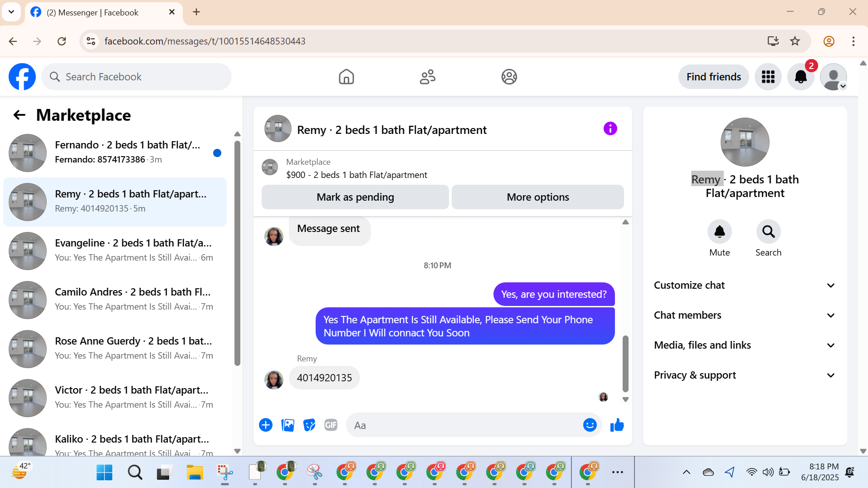Viewport: 868px width, 488px height.
Task: Open the Fernando conversation
Action: point(115,153)
